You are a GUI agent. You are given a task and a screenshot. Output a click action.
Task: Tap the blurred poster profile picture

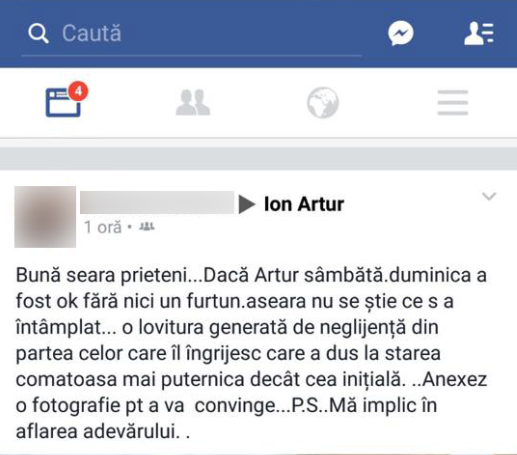[45, 217]
